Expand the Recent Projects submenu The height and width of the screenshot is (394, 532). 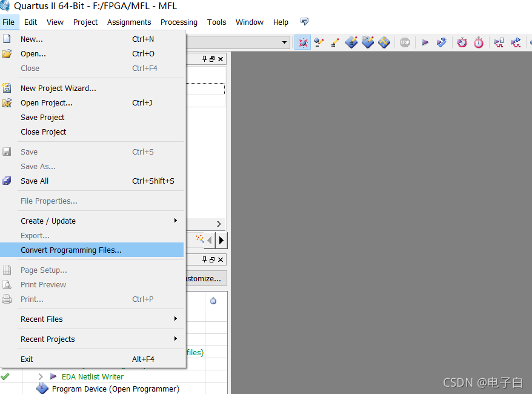[x=175, y=339]
